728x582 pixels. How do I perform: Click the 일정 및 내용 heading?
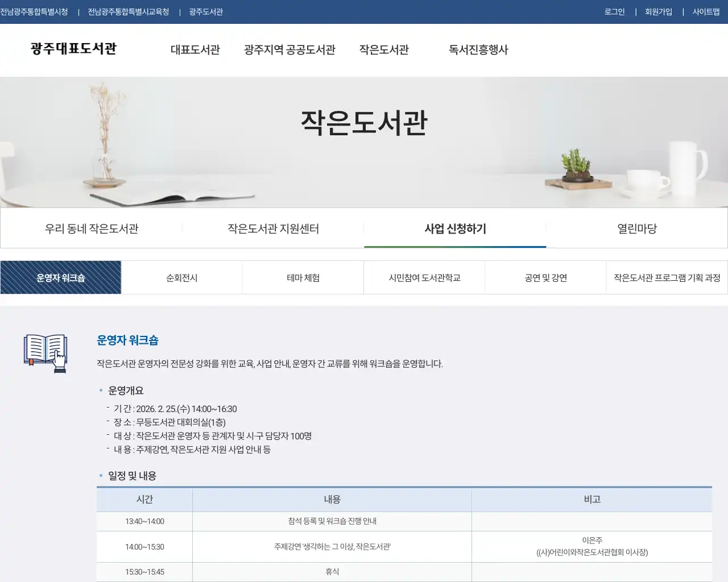pos(132,476)
